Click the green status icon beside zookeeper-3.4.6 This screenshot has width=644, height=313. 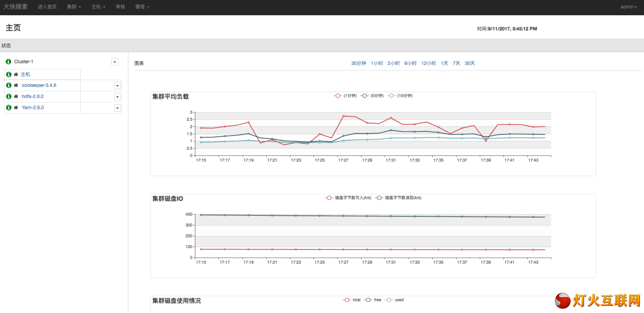point(9,85)
